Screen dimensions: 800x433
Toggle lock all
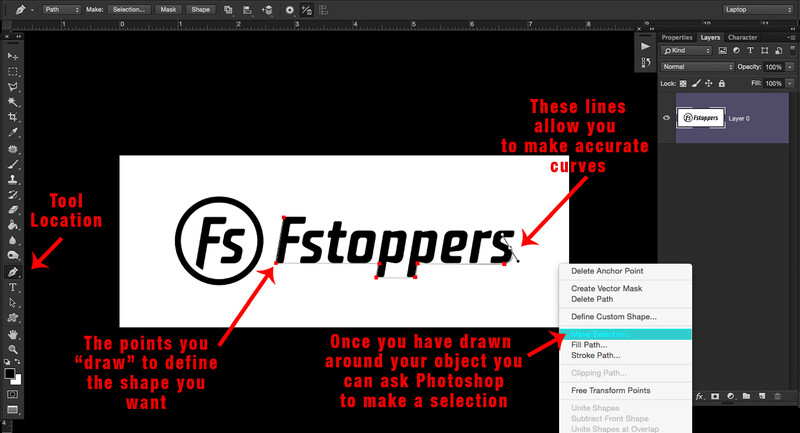pos(721,84)
